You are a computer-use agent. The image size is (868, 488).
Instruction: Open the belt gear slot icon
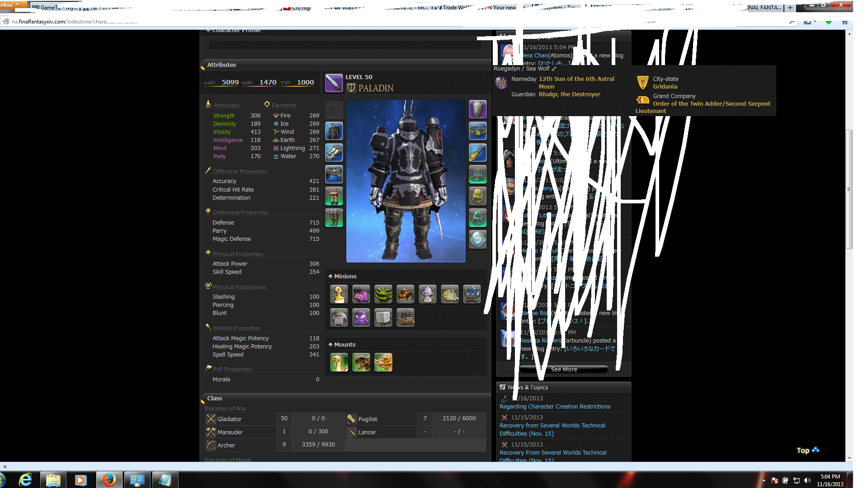[334, 174]
